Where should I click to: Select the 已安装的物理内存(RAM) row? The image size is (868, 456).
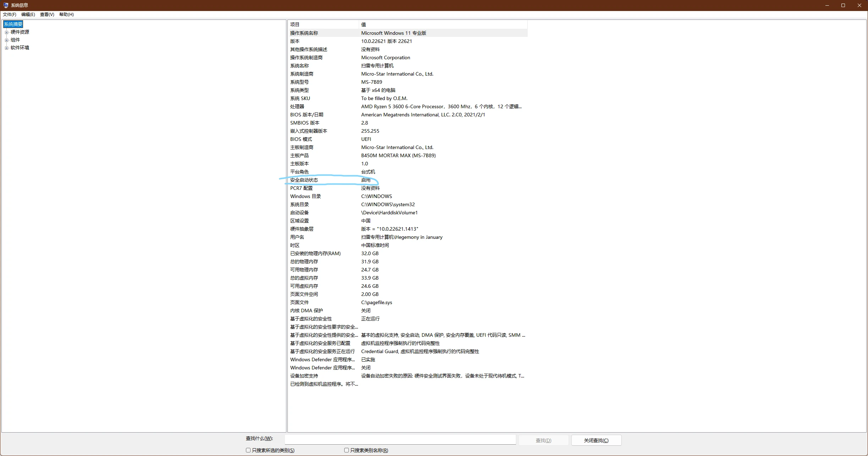[x=408, y=253]
